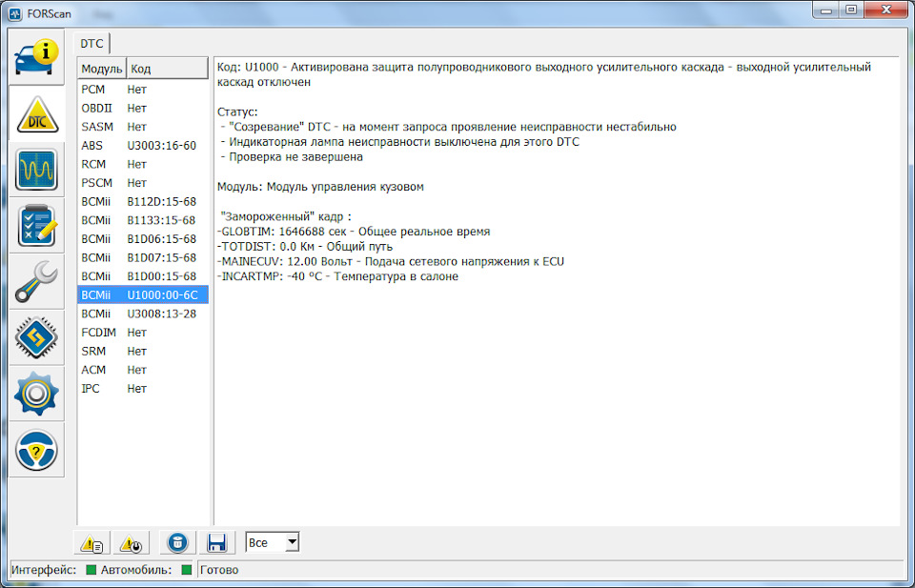The width and height of the screenshot is (915, 588).
Task: Open the vehicle information section icon
Action: click(x=36, y=57)
